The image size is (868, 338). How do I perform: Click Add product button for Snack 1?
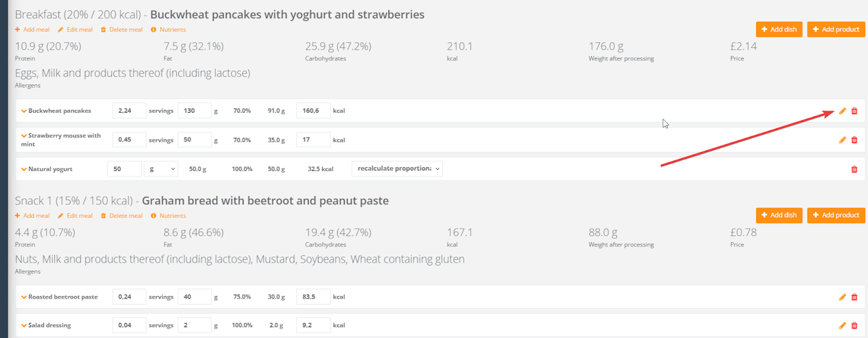click(835, 215)
